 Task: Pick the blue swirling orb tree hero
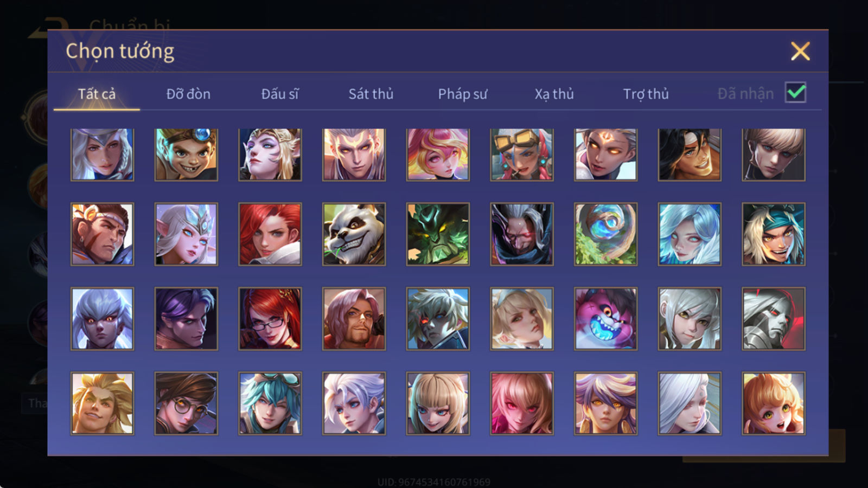605,234
